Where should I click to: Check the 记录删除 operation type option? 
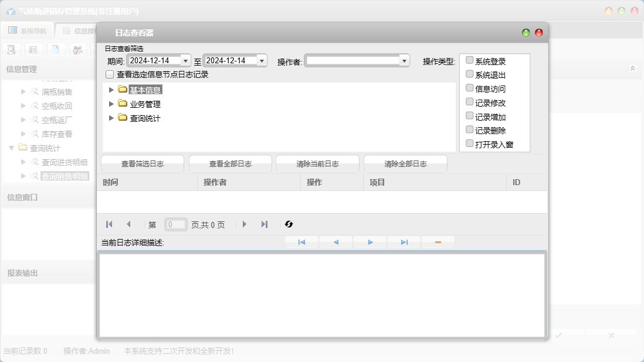pyautogui.click(x=469, y=130)
